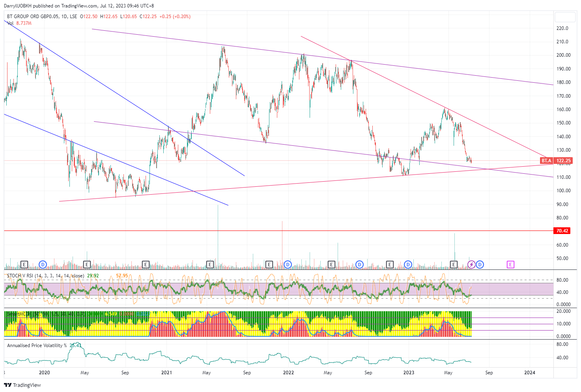Screen dimensions: 581x392
Task: Click the purple future earnings E marker
Action: point(510,264)
